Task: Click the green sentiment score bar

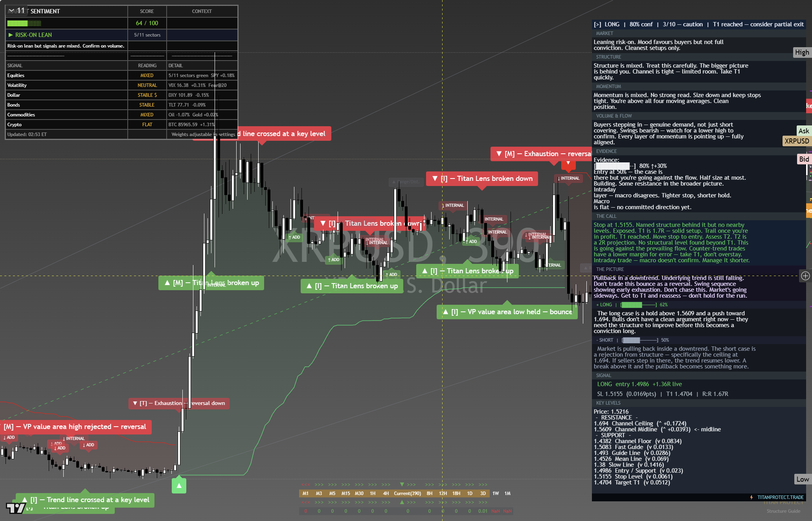Action: pyautogui.click(x=24, y=23)
